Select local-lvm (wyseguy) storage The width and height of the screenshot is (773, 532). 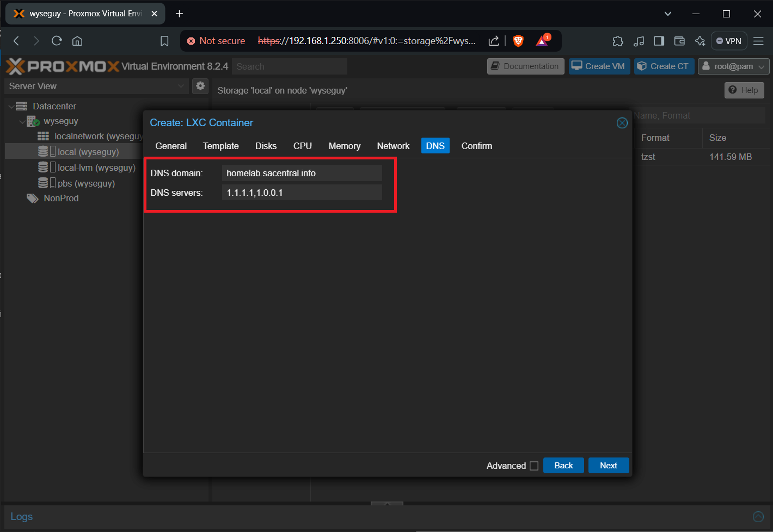[96, 168]
